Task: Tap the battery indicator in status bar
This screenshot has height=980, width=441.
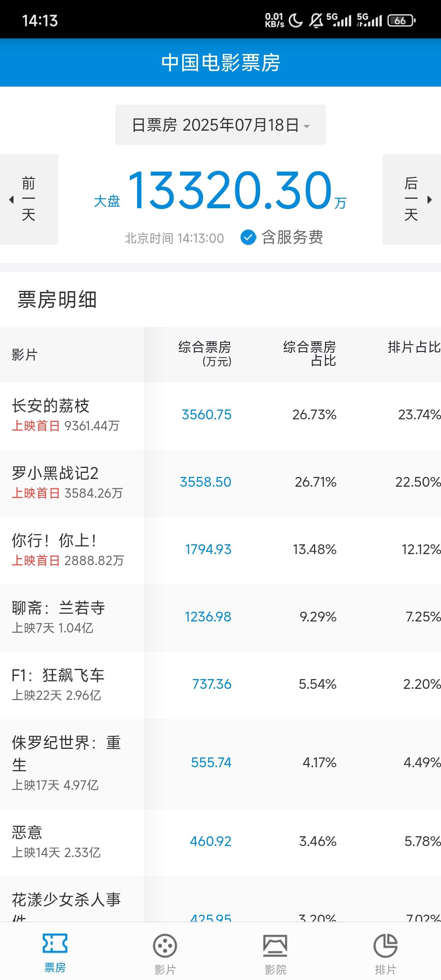Action: (x=401, y=20)
